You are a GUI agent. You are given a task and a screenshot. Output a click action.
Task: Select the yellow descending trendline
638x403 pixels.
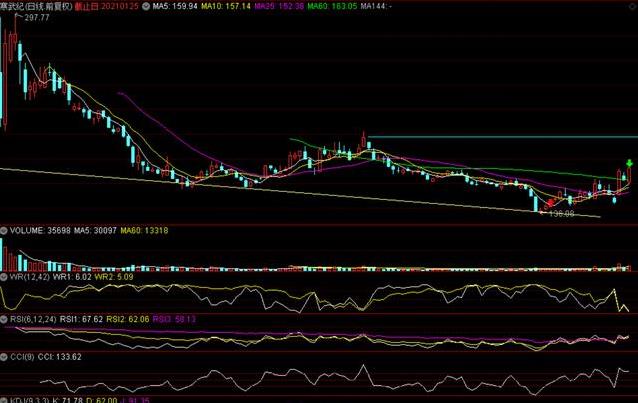pyautogui.click(x=300, y=191)
